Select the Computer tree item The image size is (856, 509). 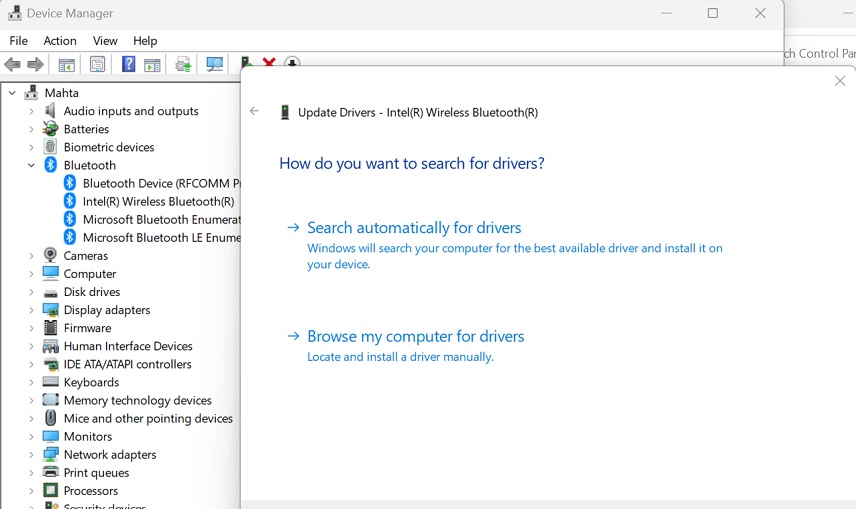pyautogui.click(x=90, y=274)
